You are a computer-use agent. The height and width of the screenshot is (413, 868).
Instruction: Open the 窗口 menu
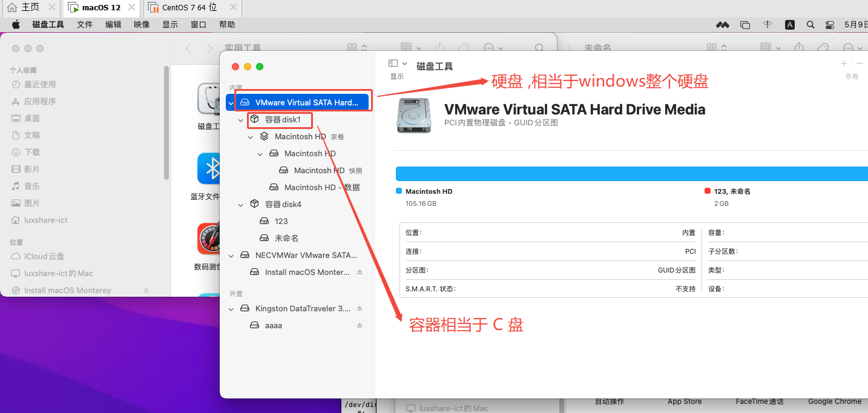(x=199, y=25)
